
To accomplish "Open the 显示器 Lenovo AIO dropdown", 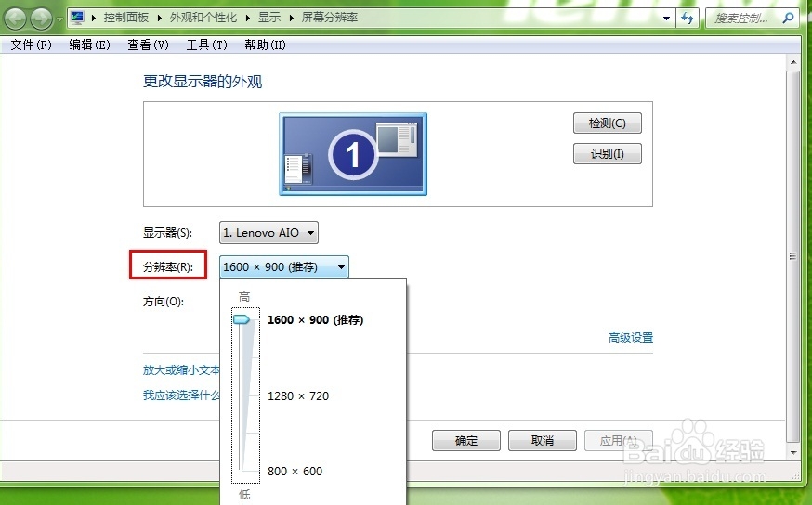I will coord(268,233).
